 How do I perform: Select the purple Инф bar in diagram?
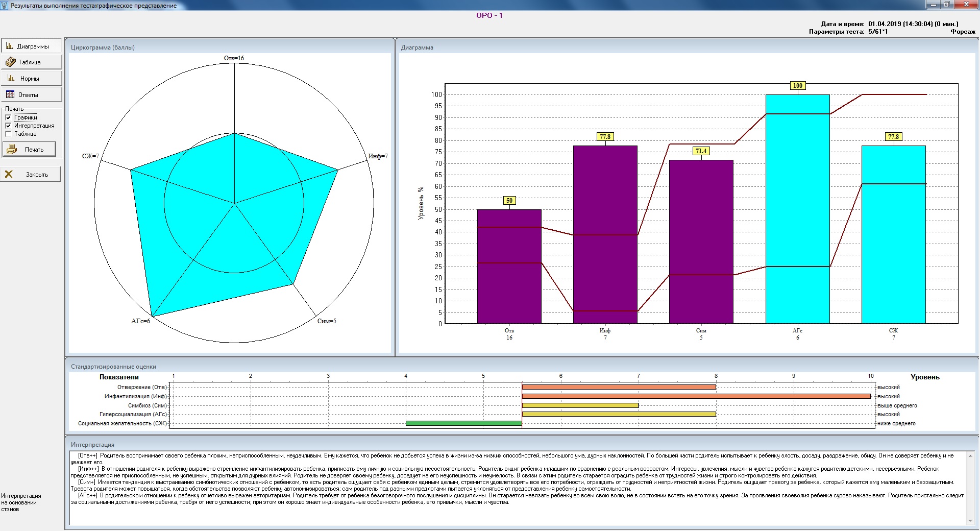pyautogui.click(x=605, y=235)
